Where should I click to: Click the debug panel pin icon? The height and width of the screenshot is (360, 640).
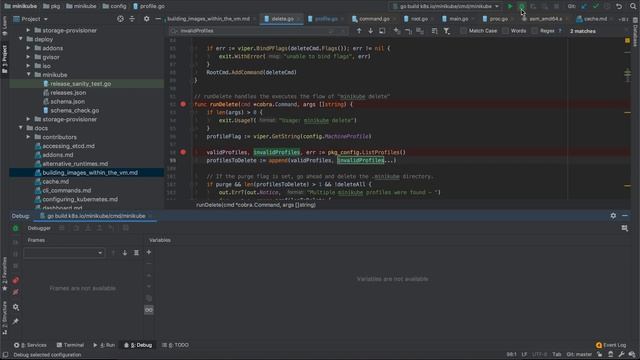click(x=16, y=322)
